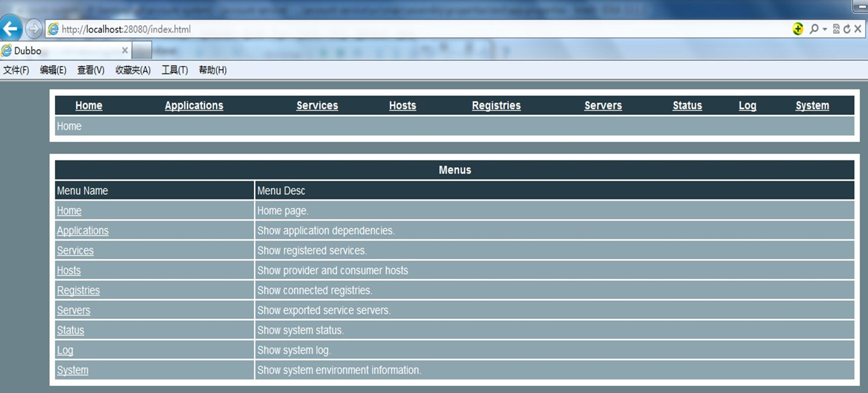This screenshot has height=393, width=868.
Task: Click the 'Menus' table title
Action: (x=455, y=170)
